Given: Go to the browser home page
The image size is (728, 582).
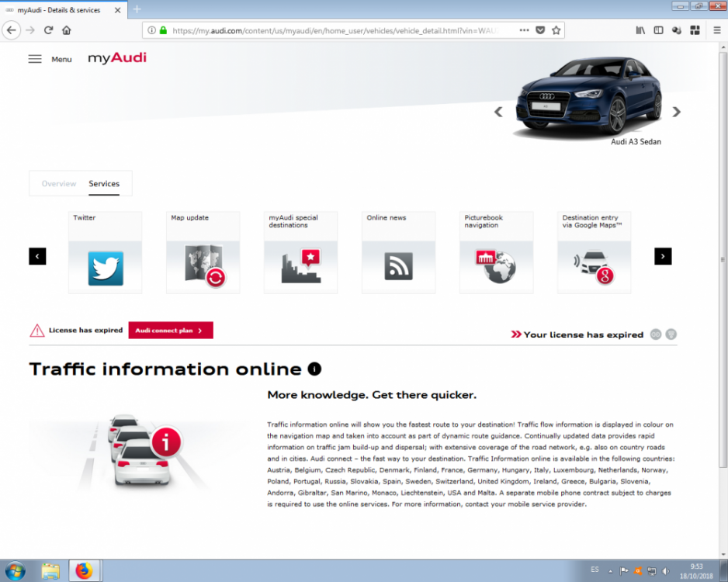Looking at the screenshot, I should (67, 30).
